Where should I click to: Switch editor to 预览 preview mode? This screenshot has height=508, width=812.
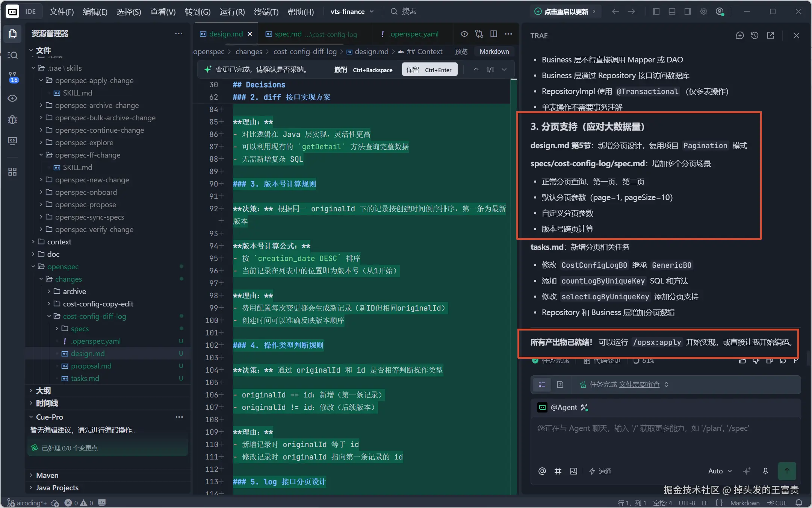tap(461, 52)
